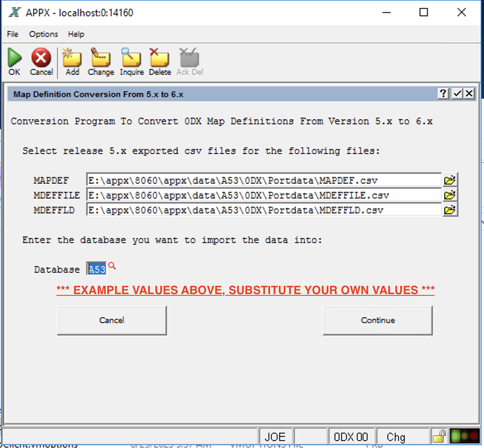Browse for the MAPDEF csv file
The width and height of the screenshot is (484, 448).
(450, 179)
